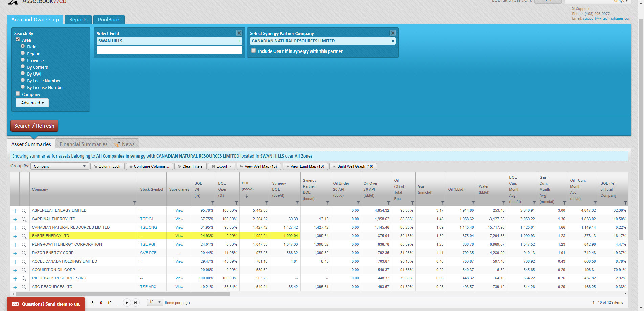
Task: Click the Select Field input box
Action: [x=169, y=50]
